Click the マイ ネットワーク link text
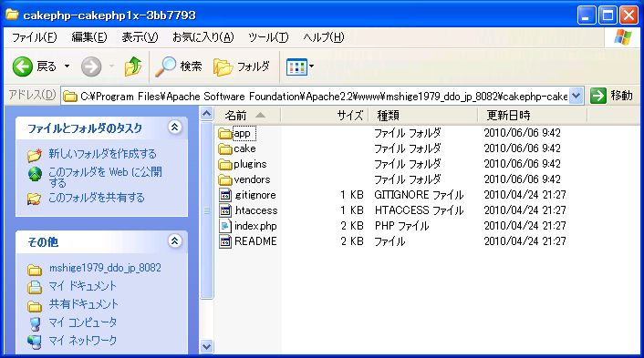Viewport: 644px width, 358px height. 83,341
